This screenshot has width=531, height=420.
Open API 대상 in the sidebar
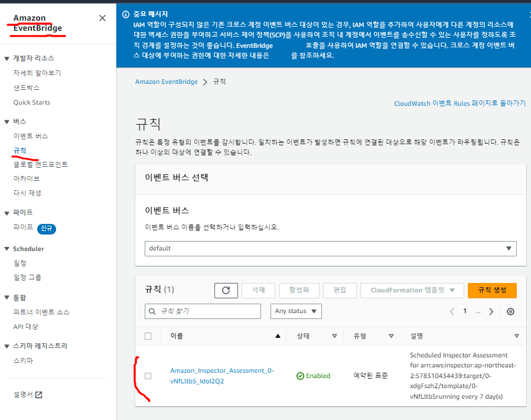point(25,327)
